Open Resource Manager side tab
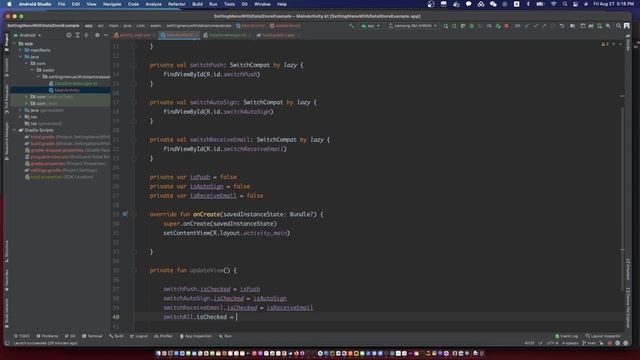 coord(7,141)
